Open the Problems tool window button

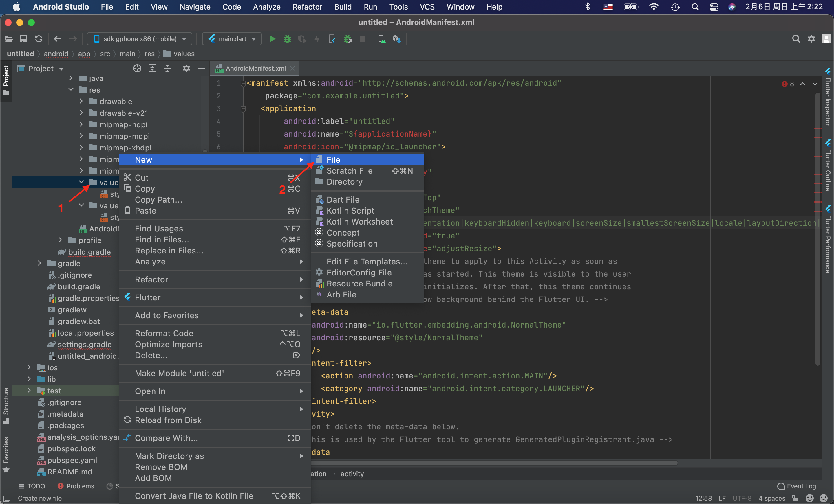(x=76, y=486)
